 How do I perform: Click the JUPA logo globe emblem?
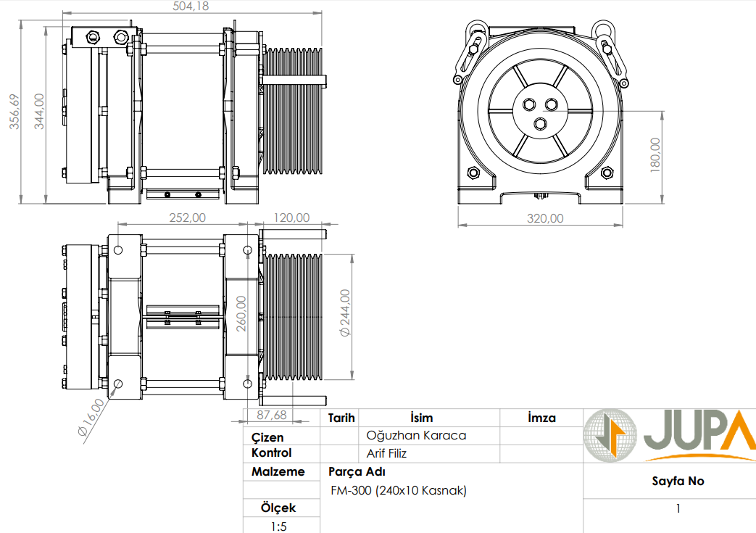(x=610, y=435)
